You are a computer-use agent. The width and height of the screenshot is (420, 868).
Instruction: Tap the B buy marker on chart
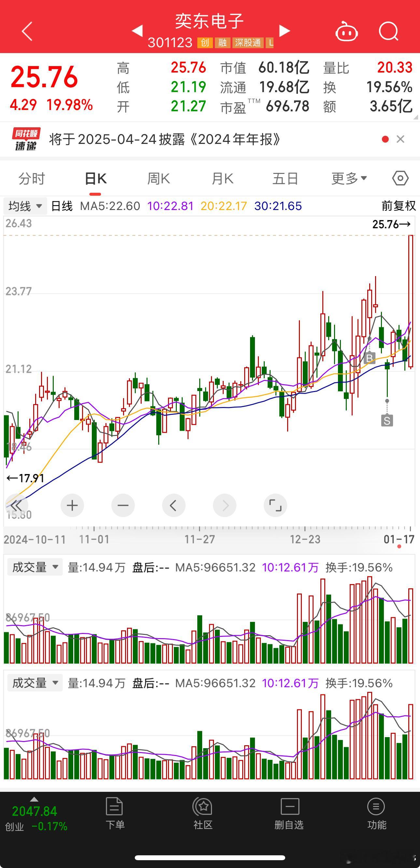370,358
